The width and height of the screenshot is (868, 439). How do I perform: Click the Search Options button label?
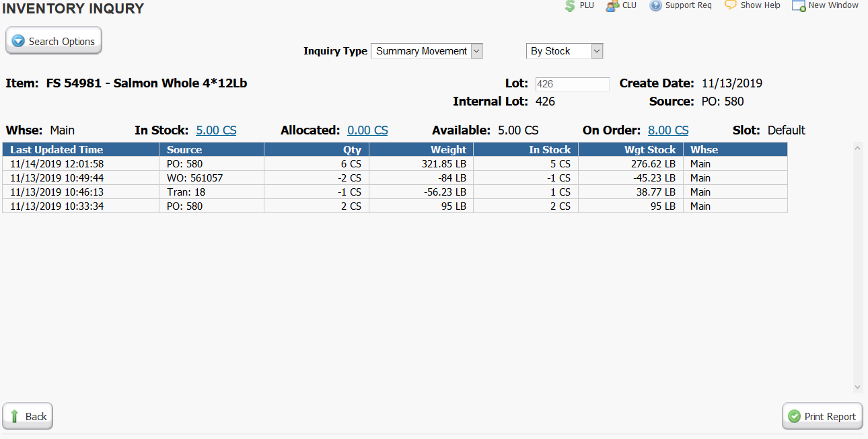pos(61,41)
